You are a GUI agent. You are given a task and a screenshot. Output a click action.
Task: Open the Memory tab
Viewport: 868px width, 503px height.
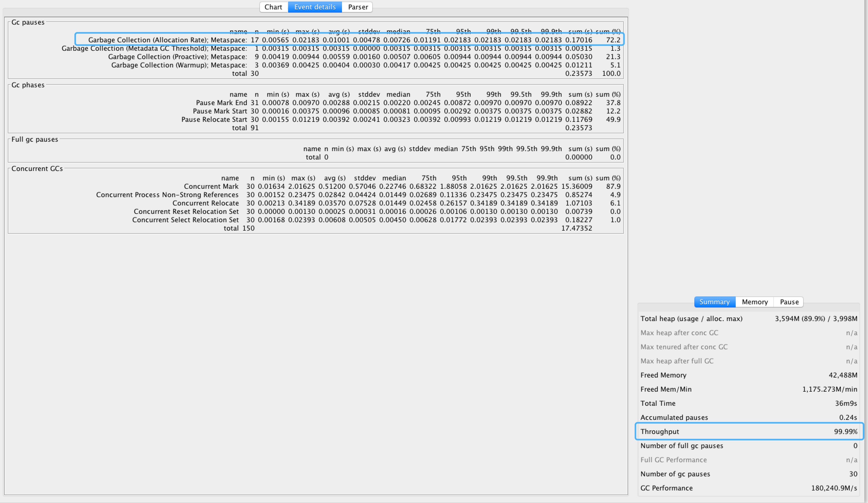coord(754,302)
